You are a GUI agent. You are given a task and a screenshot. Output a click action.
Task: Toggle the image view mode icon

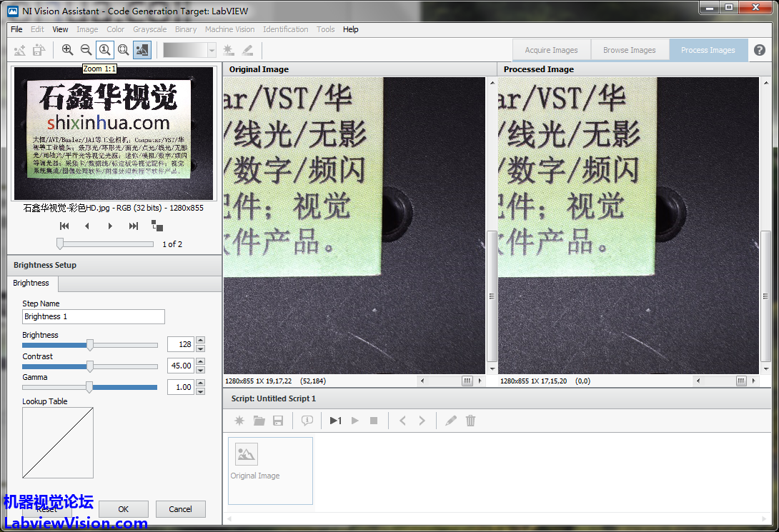[x=142, y=49]
